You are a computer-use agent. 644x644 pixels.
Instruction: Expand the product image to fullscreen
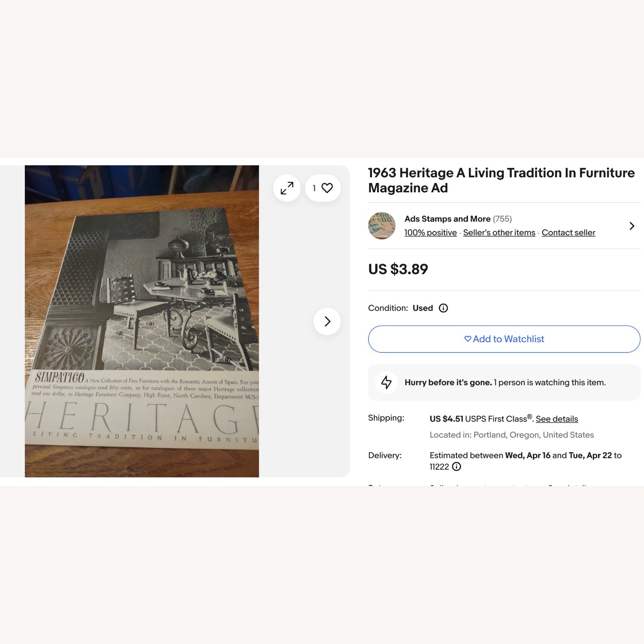tap(287, 188)
